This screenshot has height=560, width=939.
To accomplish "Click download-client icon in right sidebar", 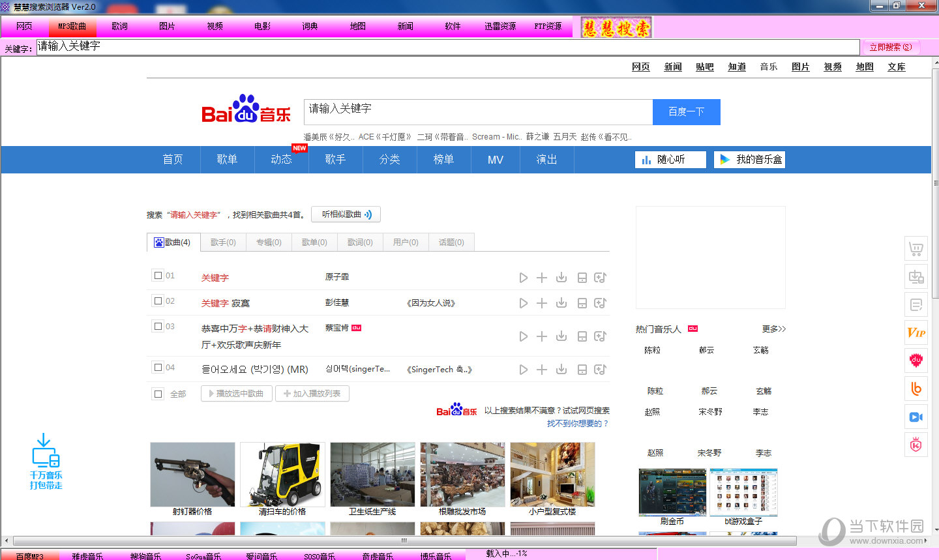I will point(916,276).
